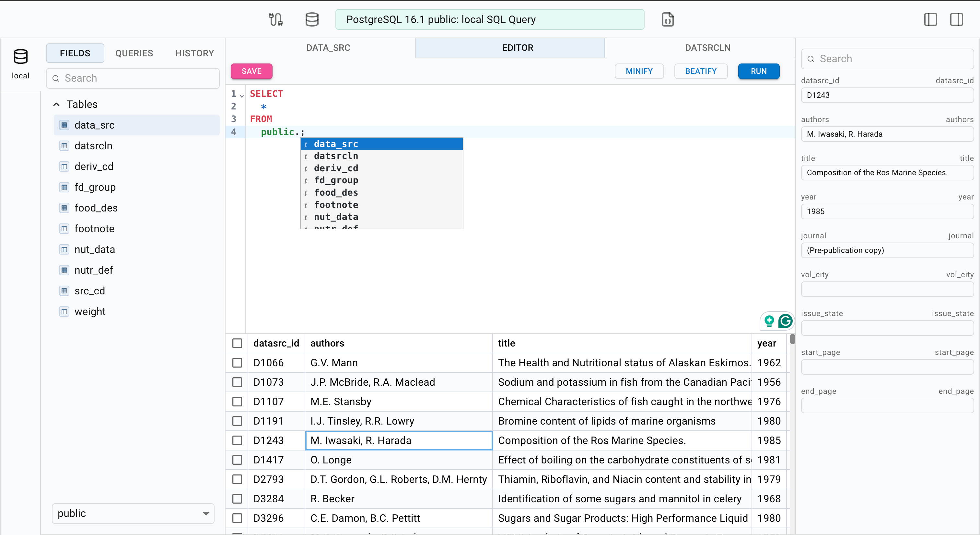Open the JSON file icon beside query title
The width and height of the screenshot is (980, 535).
pyautogui.click(x=667, y=19)
